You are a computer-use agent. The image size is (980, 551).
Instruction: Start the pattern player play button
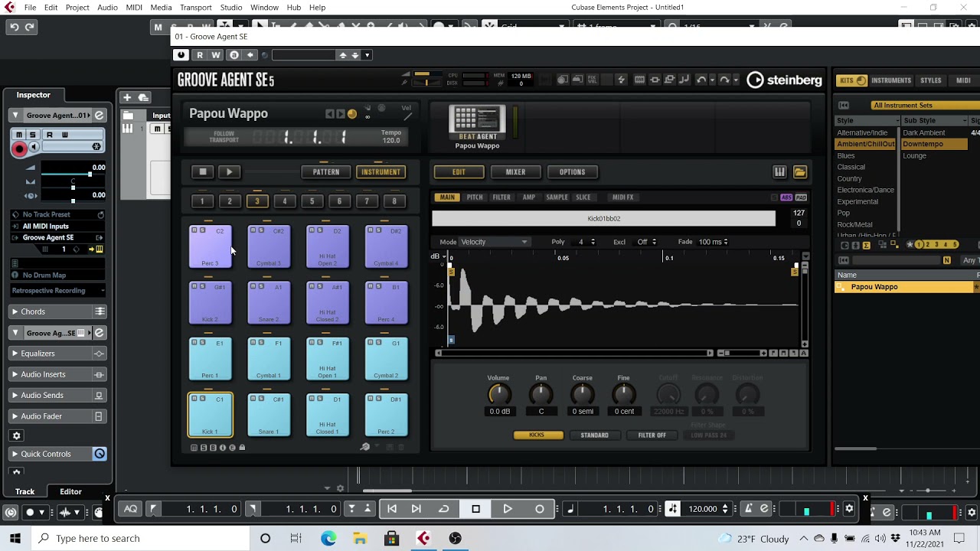229,172
